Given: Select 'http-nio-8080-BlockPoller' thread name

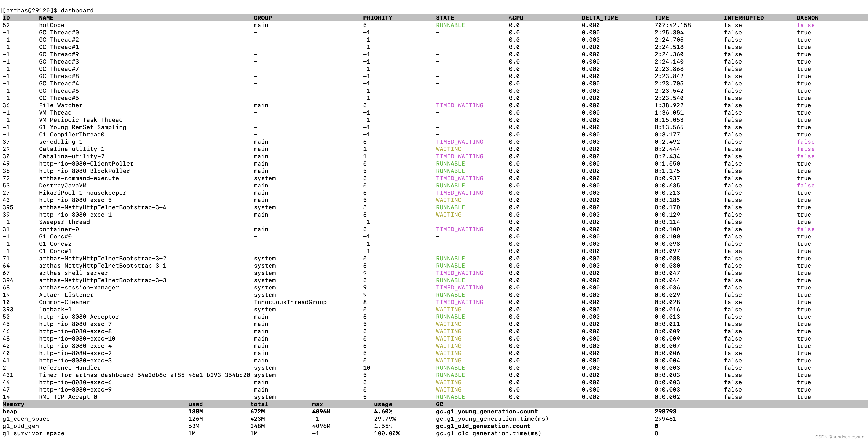Looking at the screenshot, I should pyautogui.click(x=85, y=171).
